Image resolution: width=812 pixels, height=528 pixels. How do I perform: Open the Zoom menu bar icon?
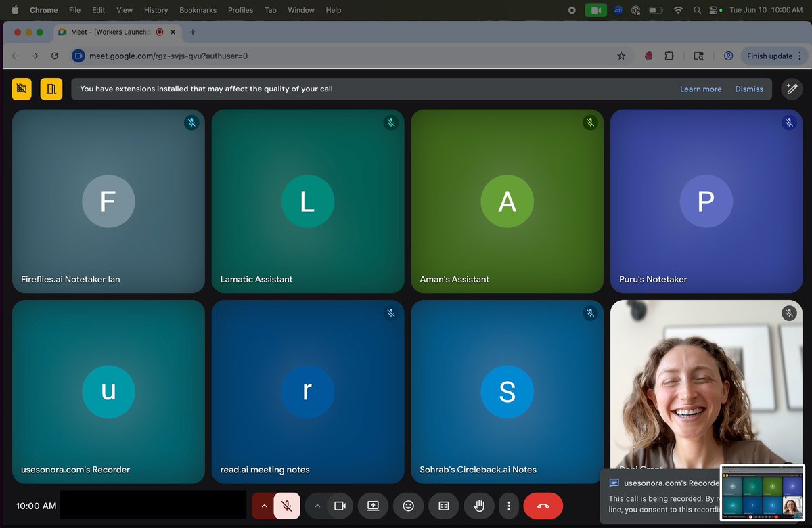coord(618,10)
